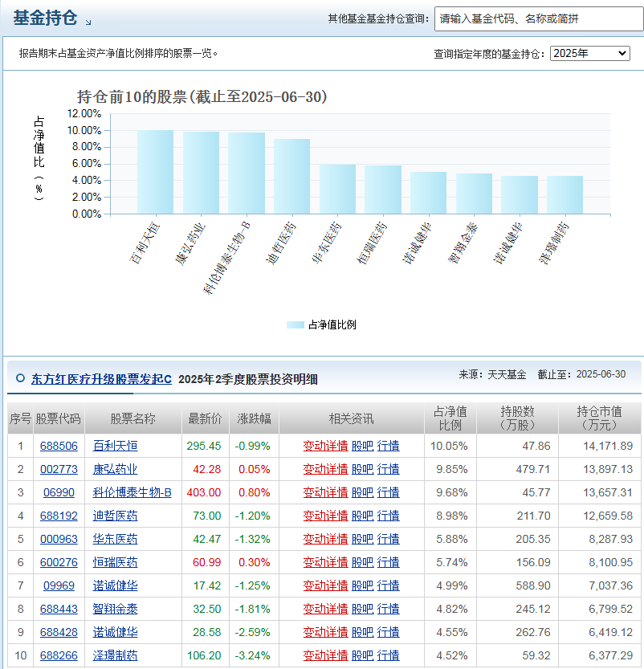Open 百利天恒 stock name link
Viewport: 644px width, 669px height.
tap(115, 446)
